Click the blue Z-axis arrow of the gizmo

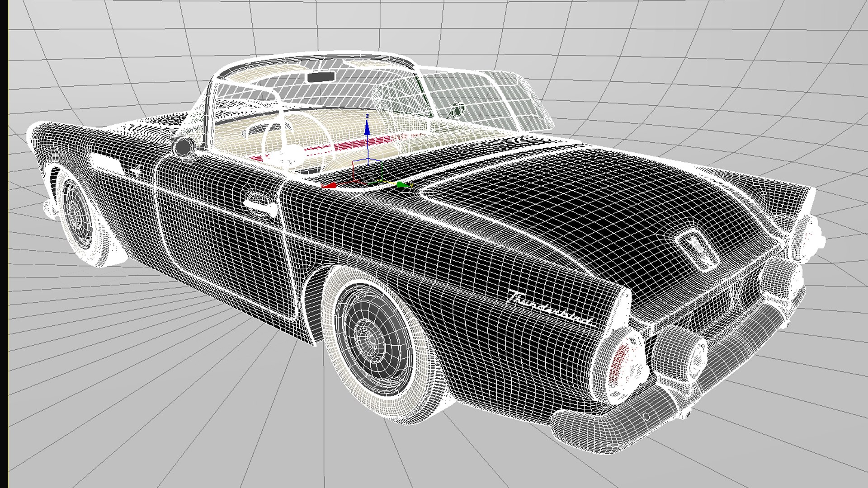coord(368,128)
